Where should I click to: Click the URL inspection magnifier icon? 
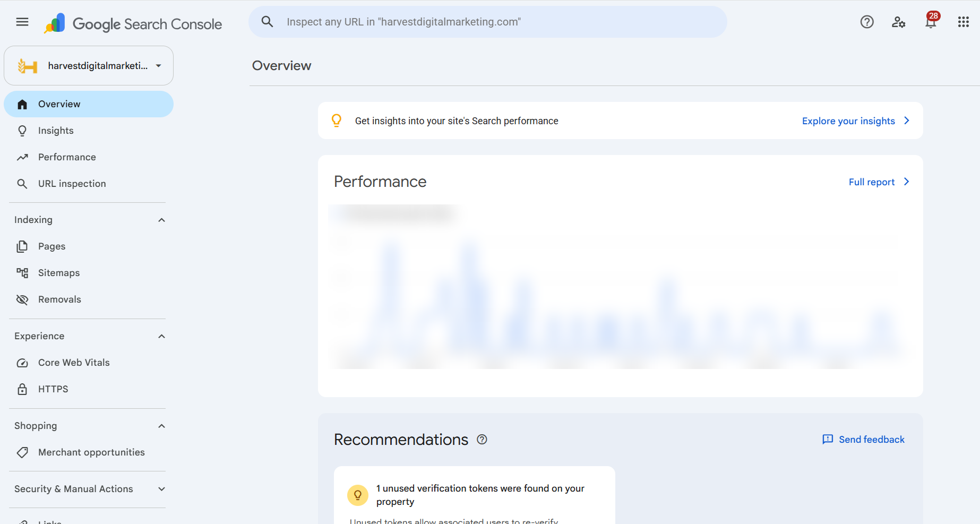click(22, 184)
